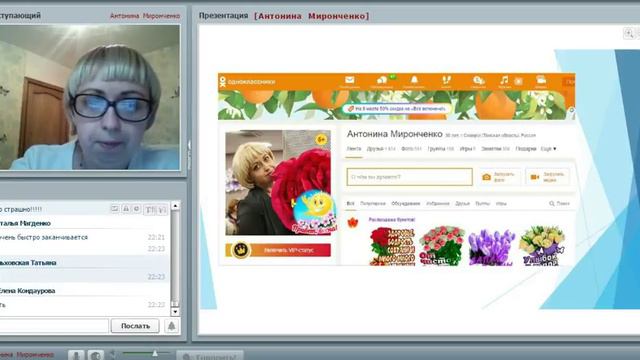640x360 pixels.
Task: Click the lock icon in the chat toolbar
Action: click(x=126, y=209)
